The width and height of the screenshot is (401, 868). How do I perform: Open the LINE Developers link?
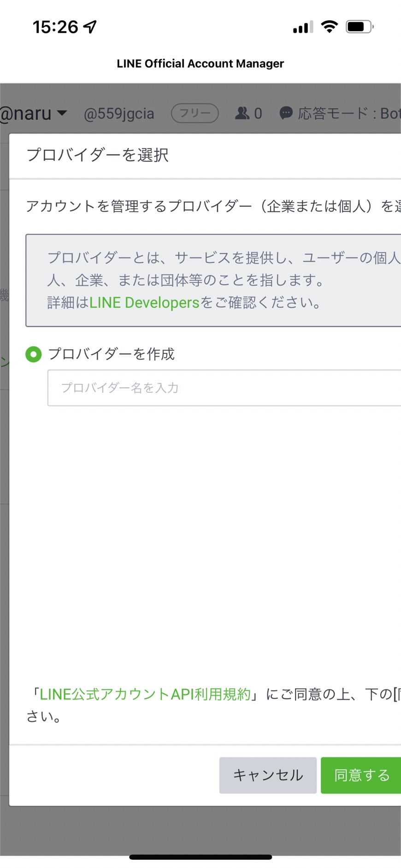click(x=144, y=303)
